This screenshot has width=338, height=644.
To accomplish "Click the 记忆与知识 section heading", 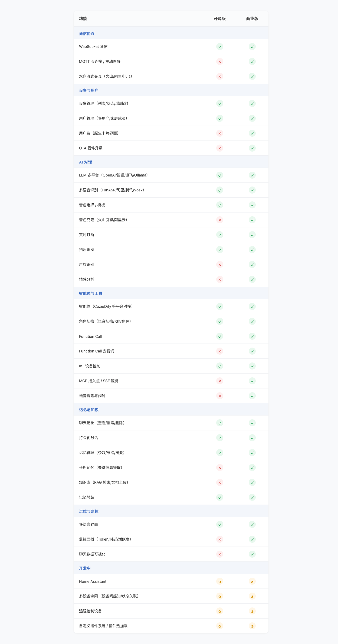I will 89,410.
